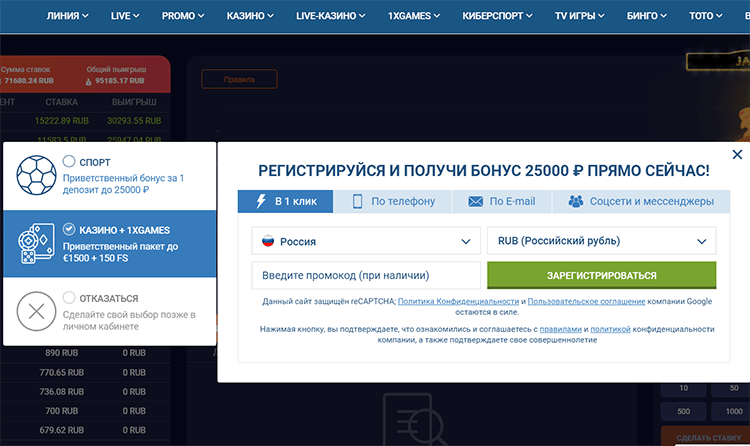Expand the КИБЕРСПОРТ menu
Viewport: 750px width, 446px height.
(x=497, y=16)
